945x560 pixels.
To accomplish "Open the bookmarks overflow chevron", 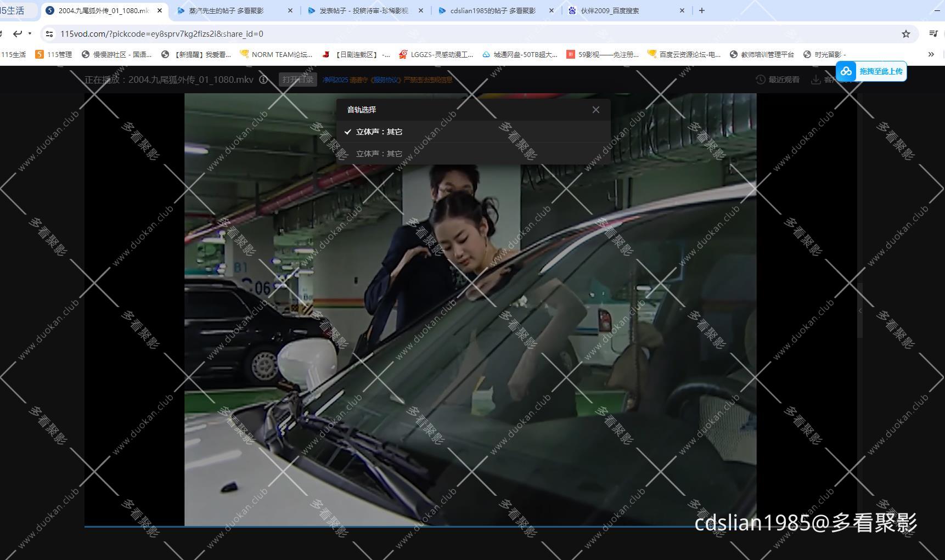I will pos(931,54).
